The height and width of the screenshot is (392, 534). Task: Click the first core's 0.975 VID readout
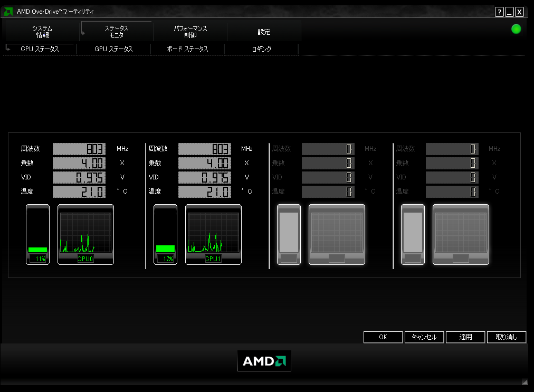point(79,177)
